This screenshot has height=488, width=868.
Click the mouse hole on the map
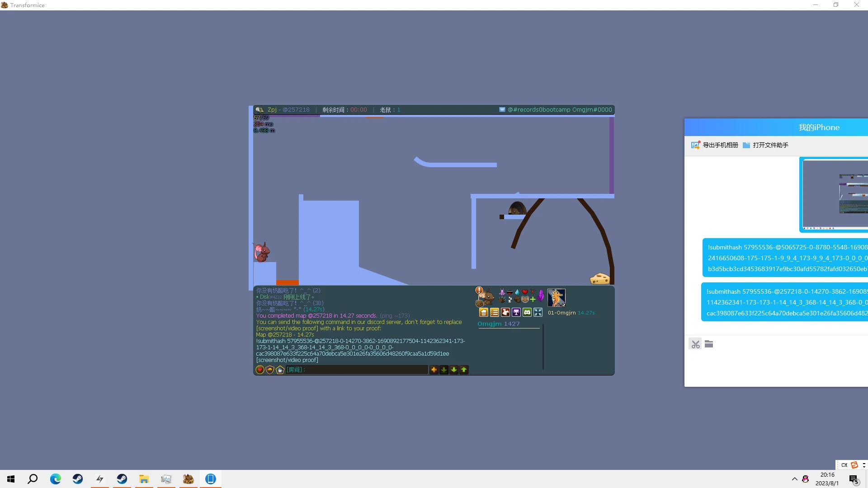517,208
